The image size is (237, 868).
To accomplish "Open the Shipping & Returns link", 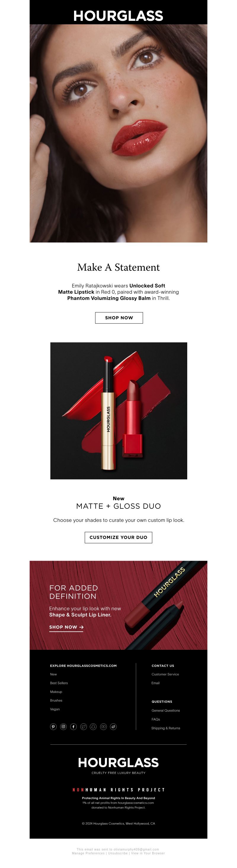I will tap(166, 728).
